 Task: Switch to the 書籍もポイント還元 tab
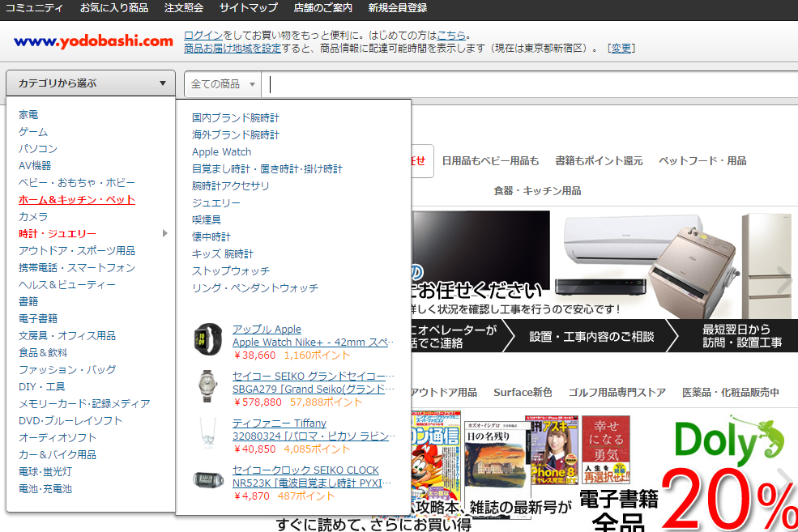(x=599, y=160)
